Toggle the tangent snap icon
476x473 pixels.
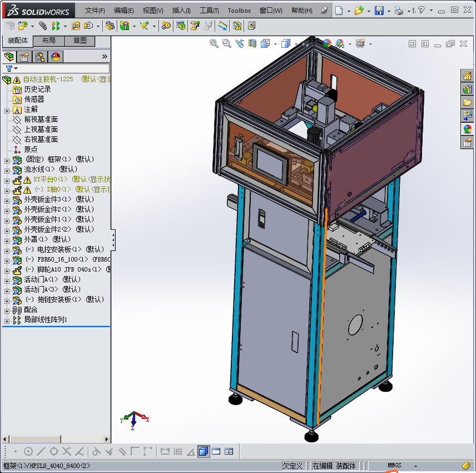tap(97, 451)
